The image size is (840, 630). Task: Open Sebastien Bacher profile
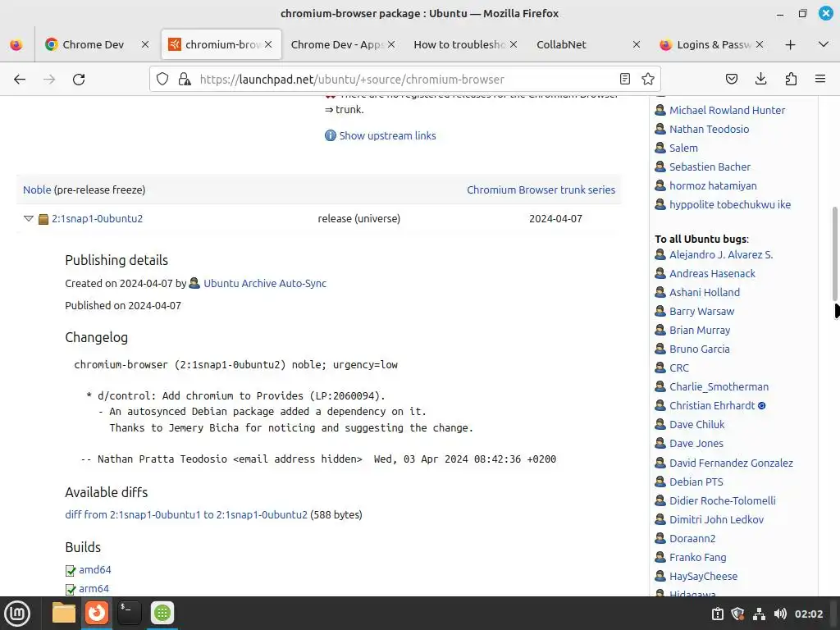[710, 167]
